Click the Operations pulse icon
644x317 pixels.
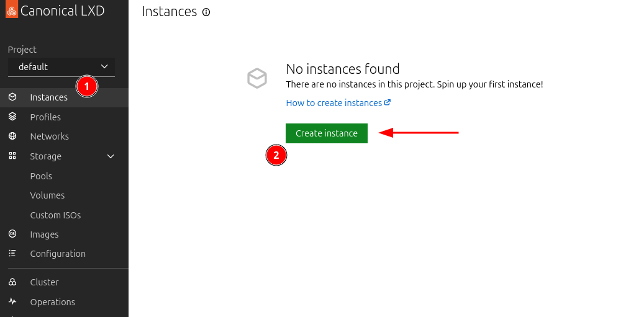coord(12,302)
